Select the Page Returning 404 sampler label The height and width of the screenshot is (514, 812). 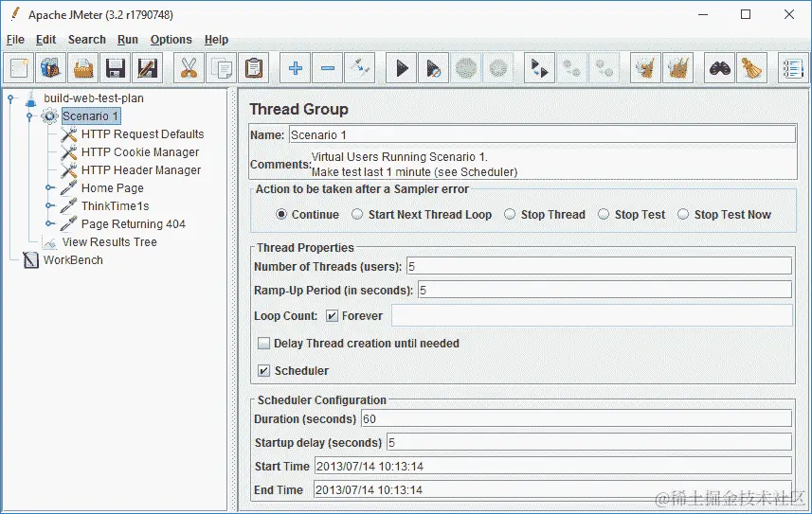[x=133, y=224]
